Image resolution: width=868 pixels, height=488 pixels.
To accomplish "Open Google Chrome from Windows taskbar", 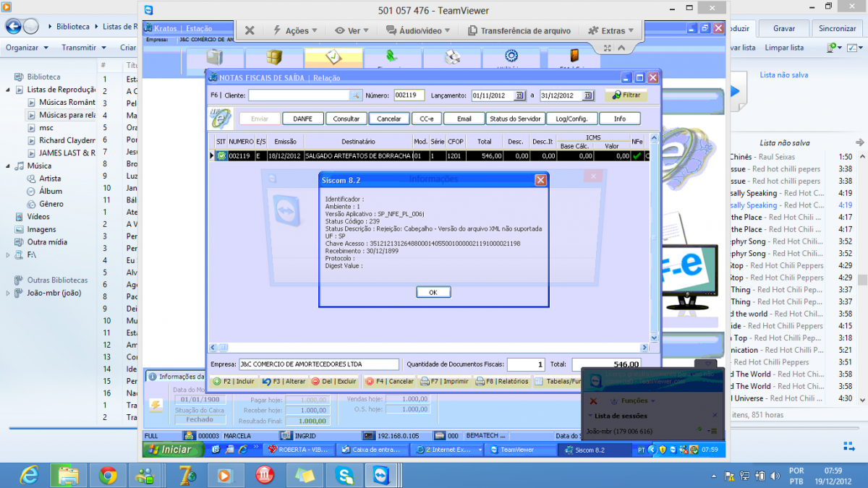I will click(x=109, y=475).
